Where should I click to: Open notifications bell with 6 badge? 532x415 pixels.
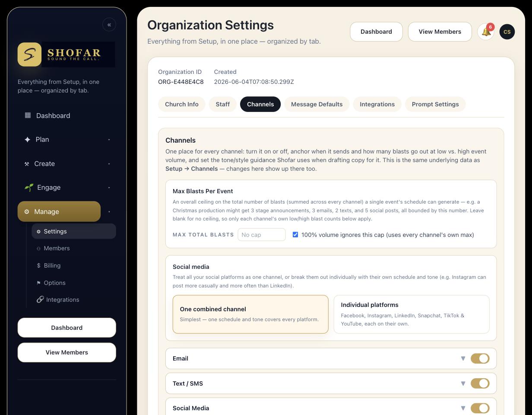pos(486,32)
